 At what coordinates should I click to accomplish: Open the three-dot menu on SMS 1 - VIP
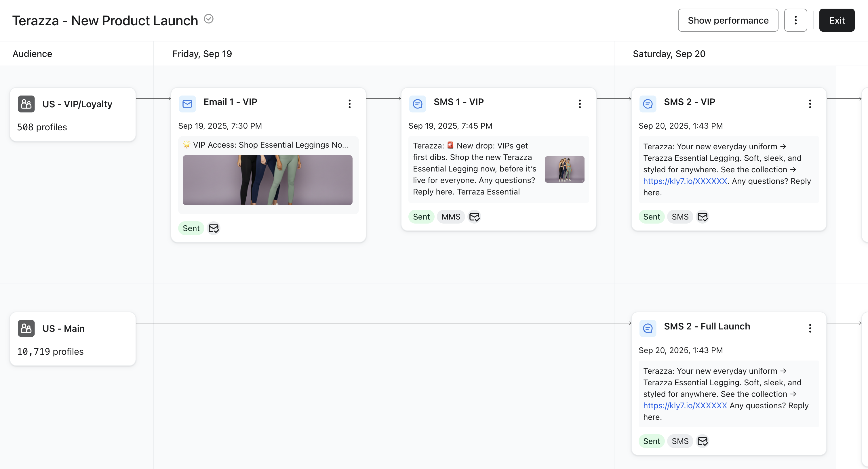point(580,104)
